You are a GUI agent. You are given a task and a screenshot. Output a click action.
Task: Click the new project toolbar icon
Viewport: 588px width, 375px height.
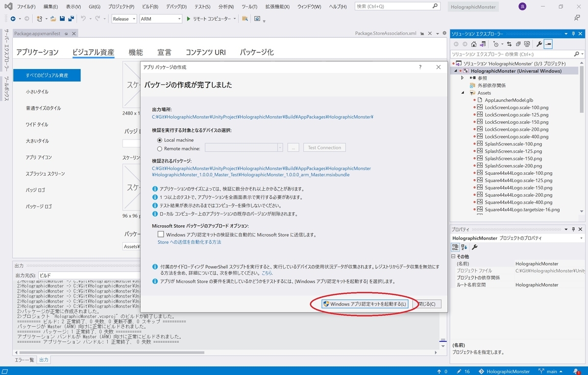click(40, 19)
